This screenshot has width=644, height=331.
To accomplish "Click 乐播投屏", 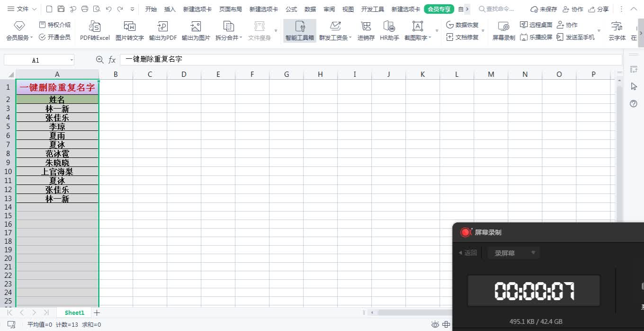I will coord(536,37).
